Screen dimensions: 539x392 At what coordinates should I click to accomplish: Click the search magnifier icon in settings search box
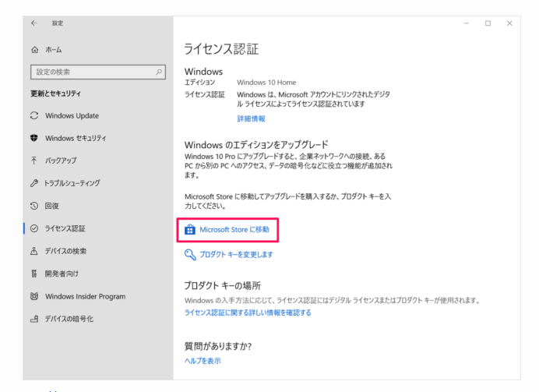(159, 72)
